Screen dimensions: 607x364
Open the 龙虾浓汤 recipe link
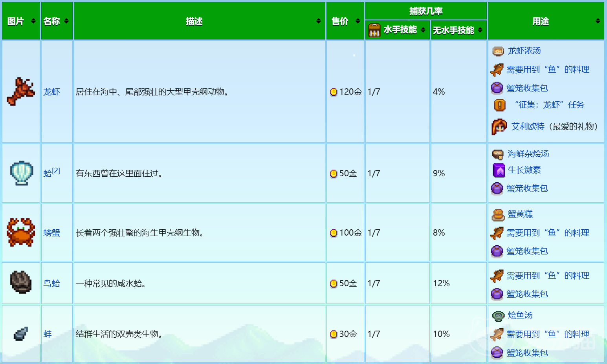point(524,51)
